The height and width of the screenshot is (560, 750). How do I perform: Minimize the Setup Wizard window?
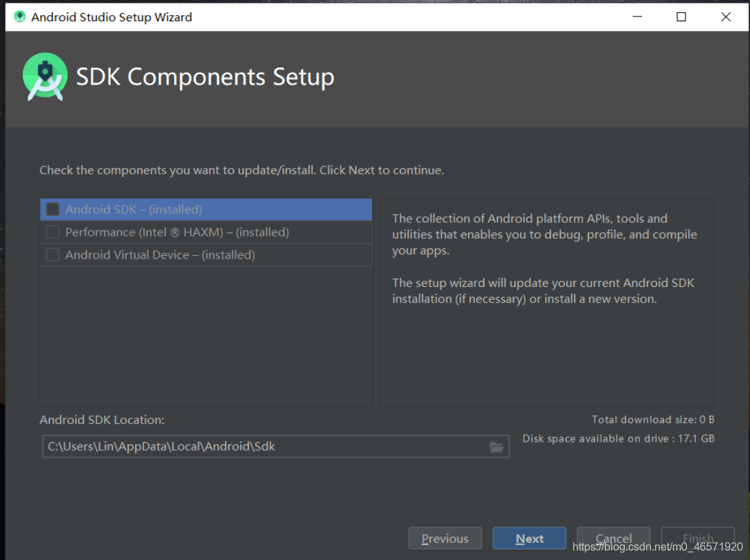click(x=637, y=17)
